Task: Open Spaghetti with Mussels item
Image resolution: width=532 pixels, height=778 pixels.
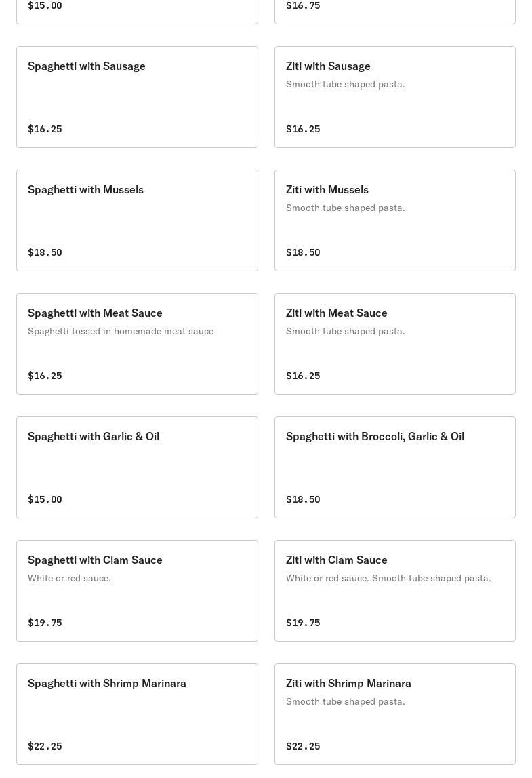Action: click(86, 190)
